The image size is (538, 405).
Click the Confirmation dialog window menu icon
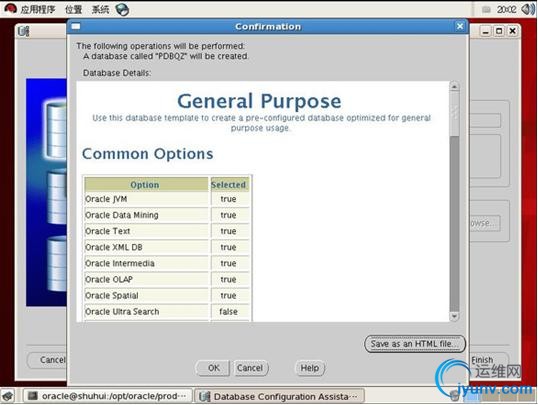pyautogui.click(x=76, y=26)
